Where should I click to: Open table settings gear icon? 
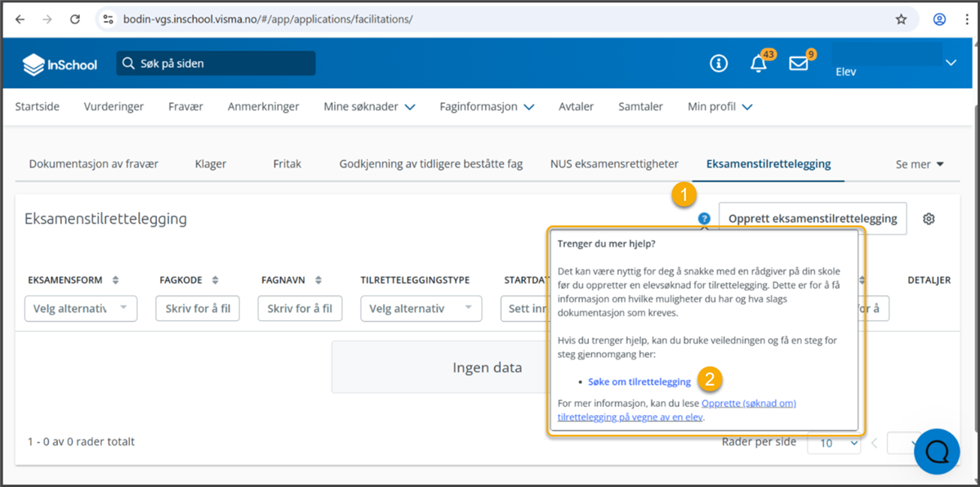(929, 219)
